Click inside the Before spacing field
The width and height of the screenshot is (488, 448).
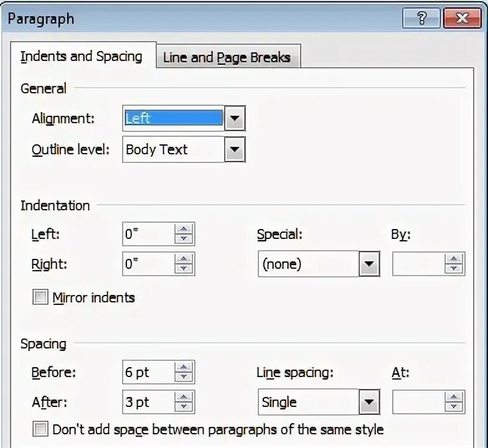pos(149,372)
